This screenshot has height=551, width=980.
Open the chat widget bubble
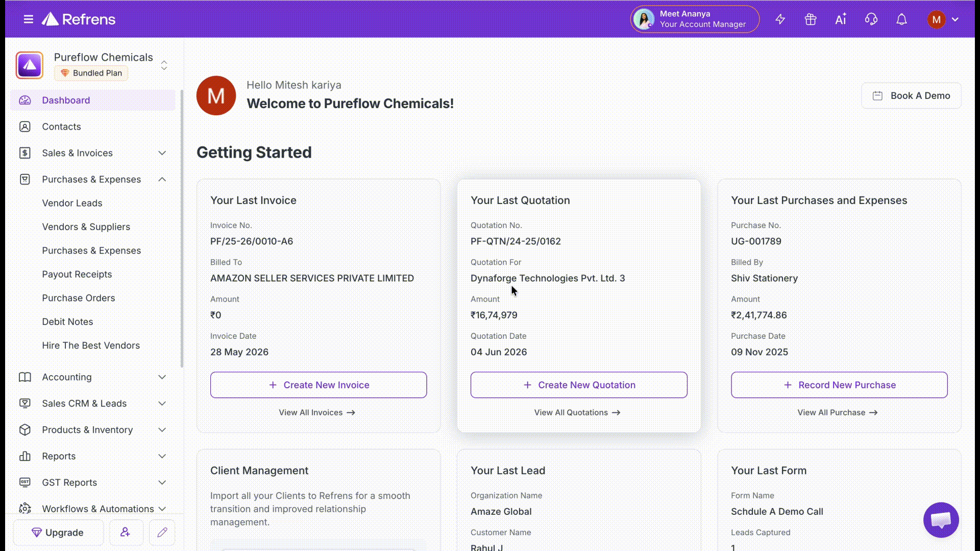[941, 520]
